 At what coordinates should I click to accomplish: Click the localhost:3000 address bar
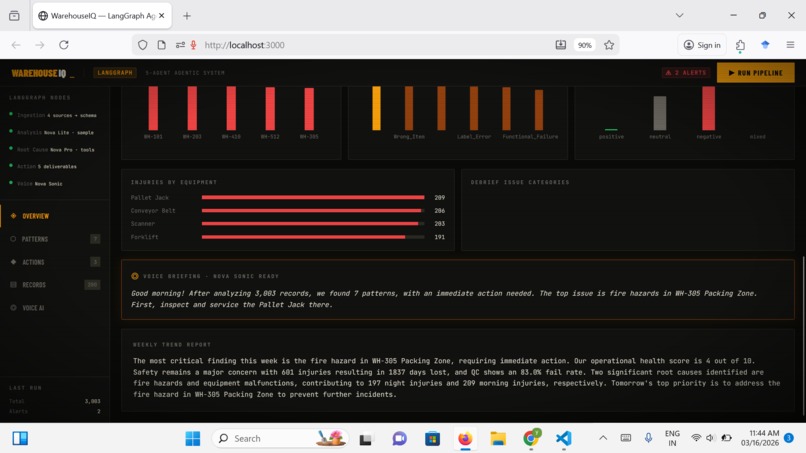(x=375, y=45)
